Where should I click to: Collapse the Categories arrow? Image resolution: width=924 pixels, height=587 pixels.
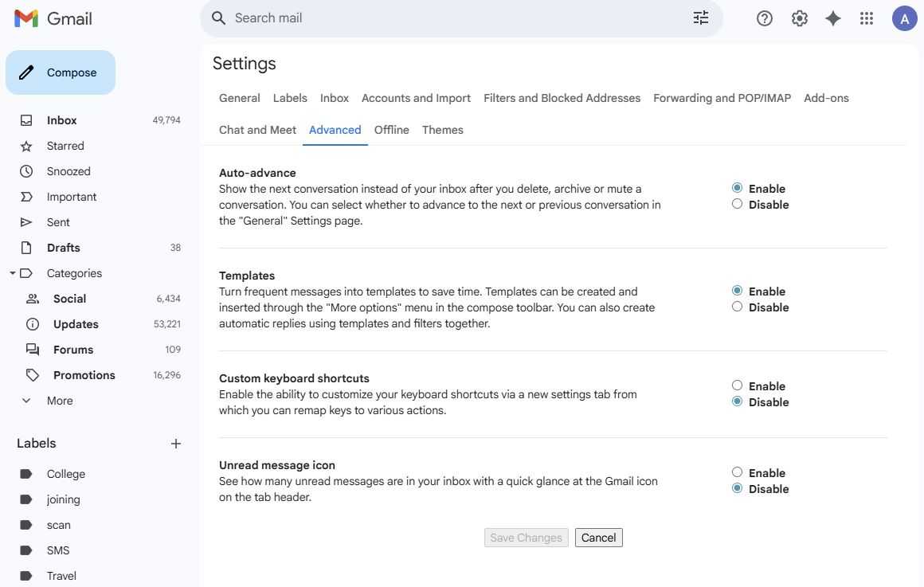pyautogui.click(x=13, y=273)
